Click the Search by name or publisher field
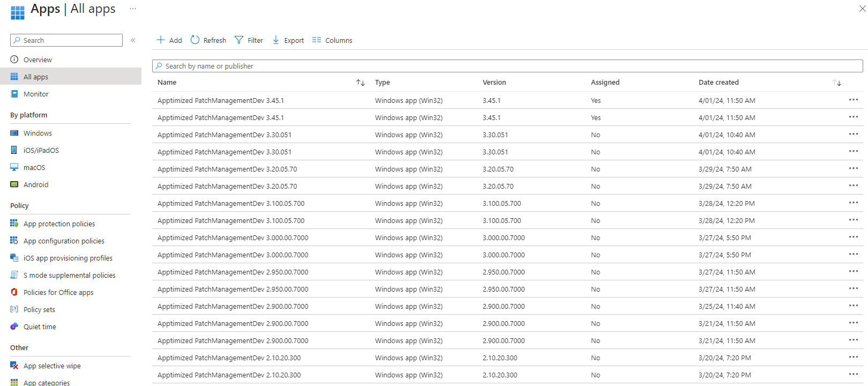868x386 pixels. point(507,66)
